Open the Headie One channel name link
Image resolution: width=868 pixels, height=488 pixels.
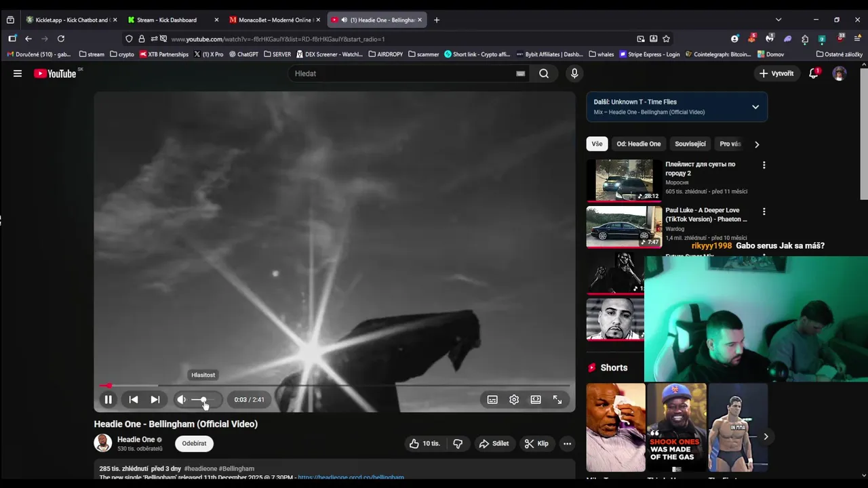(136, 439)
